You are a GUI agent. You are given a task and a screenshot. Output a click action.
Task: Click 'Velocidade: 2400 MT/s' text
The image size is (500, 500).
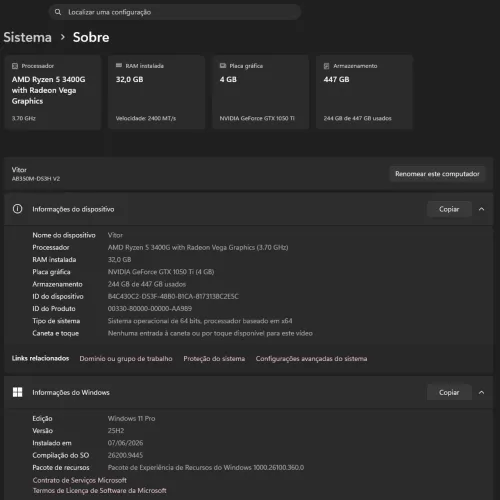pos(146,118)
